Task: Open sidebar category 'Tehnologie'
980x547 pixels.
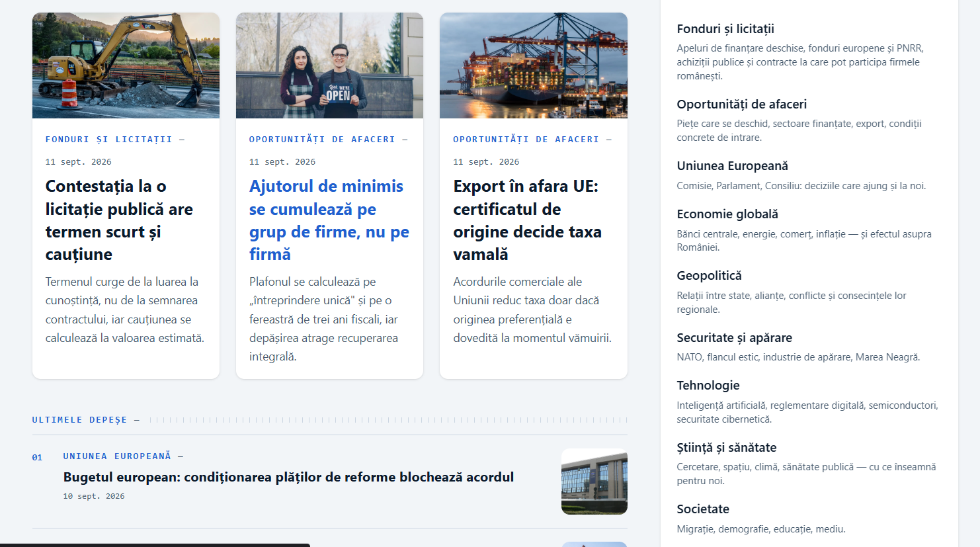Action: coord(708,386)
